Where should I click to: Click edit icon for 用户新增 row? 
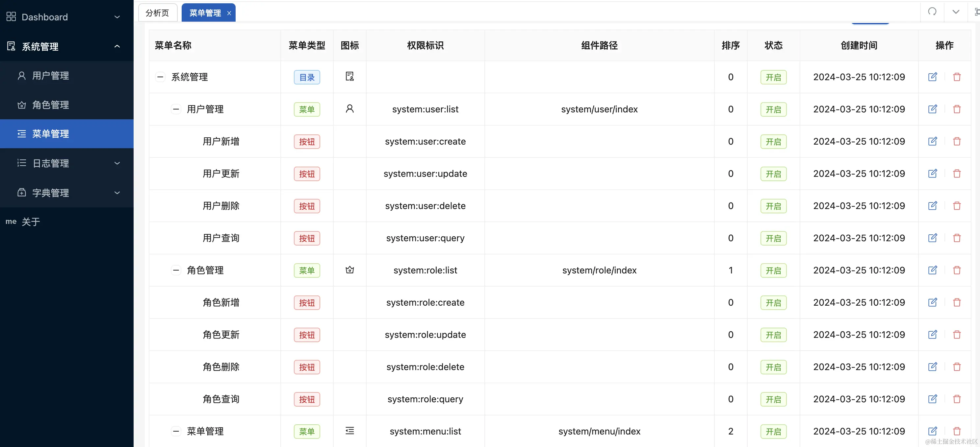[932, 141]
